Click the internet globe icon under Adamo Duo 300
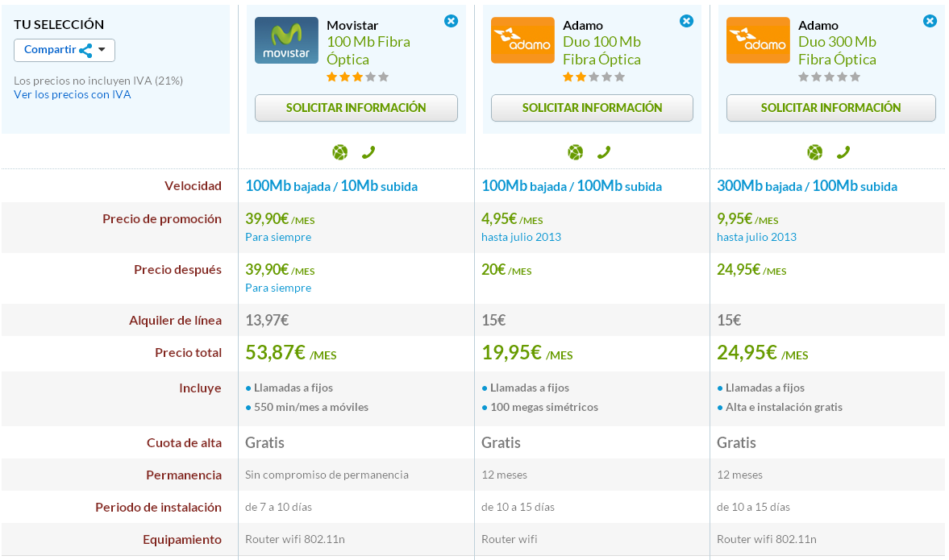 click(814, 152)
